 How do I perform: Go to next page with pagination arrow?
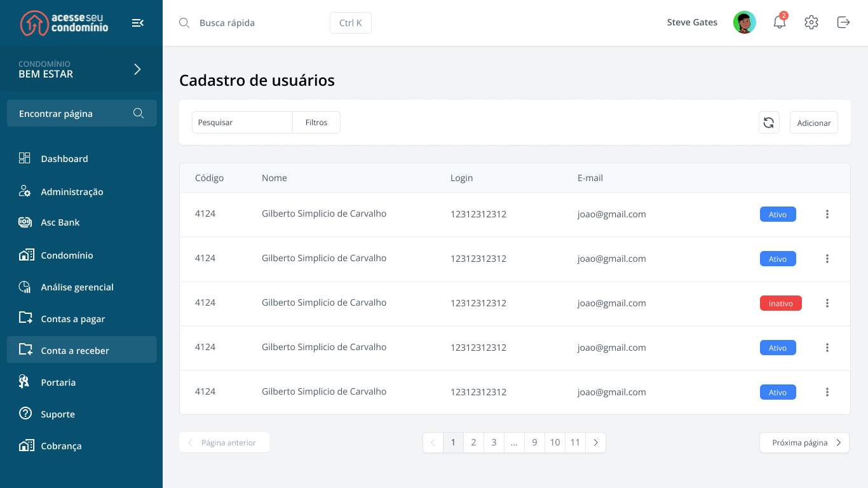point(595,443)
